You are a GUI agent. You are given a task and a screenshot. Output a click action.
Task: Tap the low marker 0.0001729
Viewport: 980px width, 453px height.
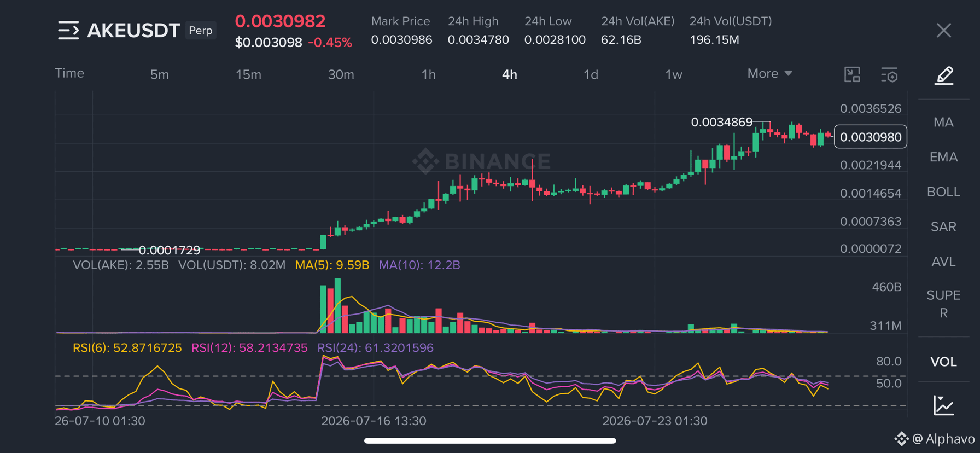[170, 250]
